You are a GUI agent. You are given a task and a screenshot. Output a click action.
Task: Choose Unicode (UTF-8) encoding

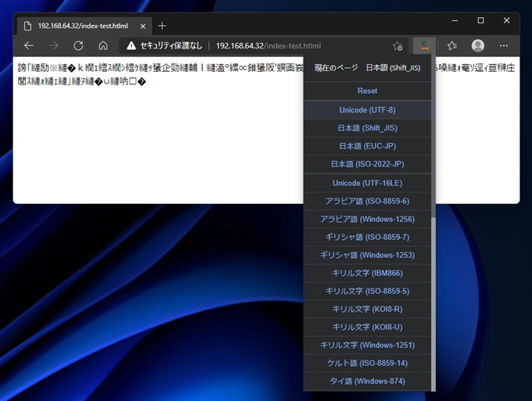click(x=367, y=110)
